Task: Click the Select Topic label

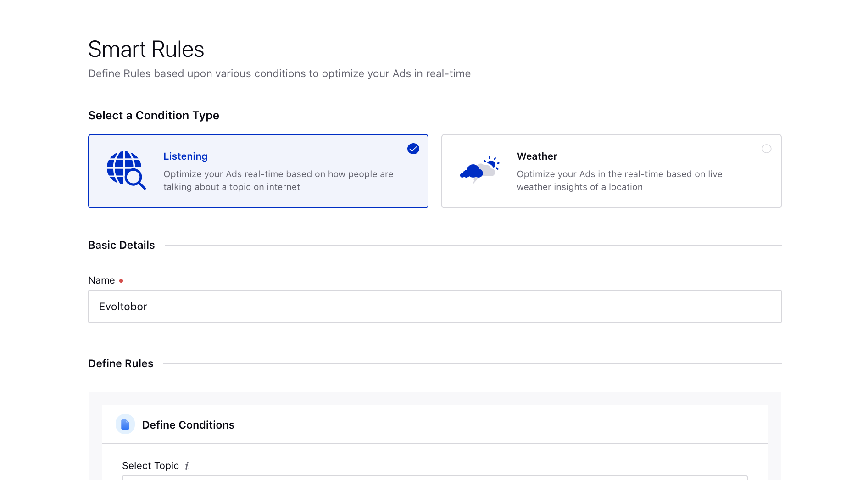Action: 150,466
